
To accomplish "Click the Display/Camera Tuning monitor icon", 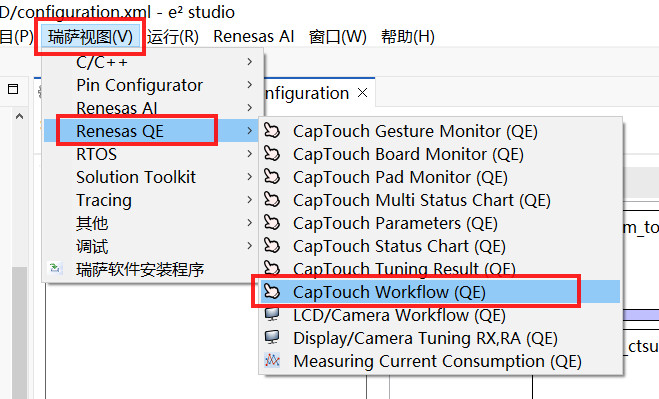I will 272,337.
